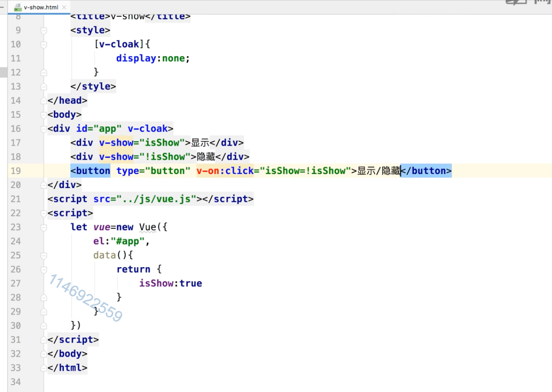Viewport: 552px width, 392px height.
Task: Click the closing </head> tag
Action: coord(67,101)
